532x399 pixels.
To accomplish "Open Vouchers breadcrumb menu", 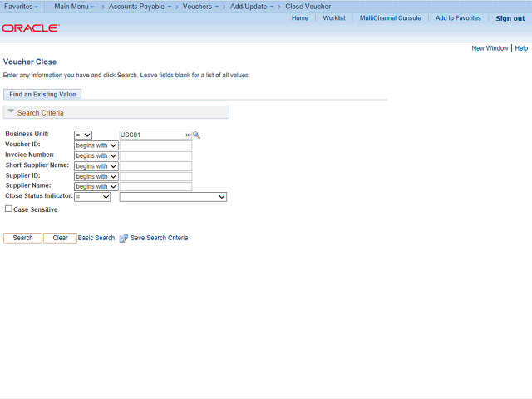I will [200, 7].
